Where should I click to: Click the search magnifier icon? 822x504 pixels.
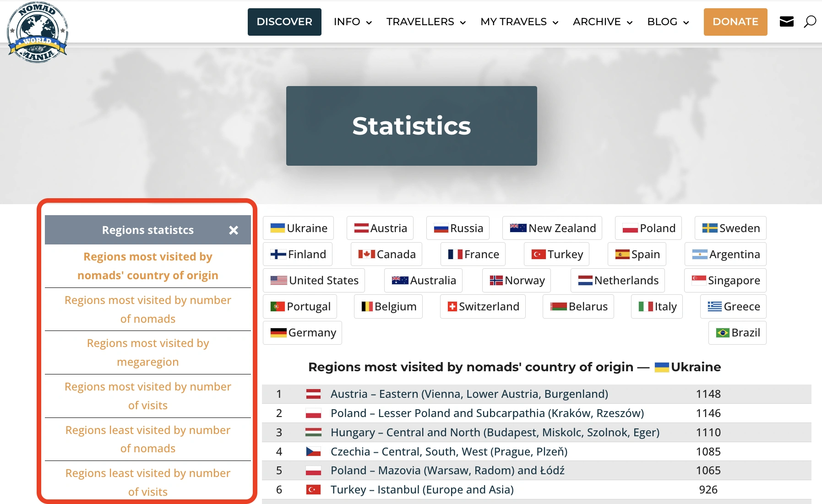pyautogui.click(x=810, y=22)
